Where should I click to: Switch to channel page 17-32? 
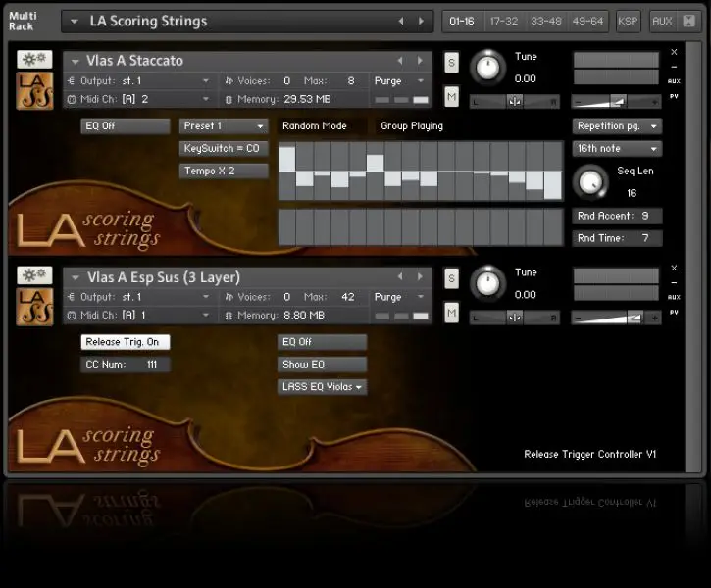pos(504,21)
